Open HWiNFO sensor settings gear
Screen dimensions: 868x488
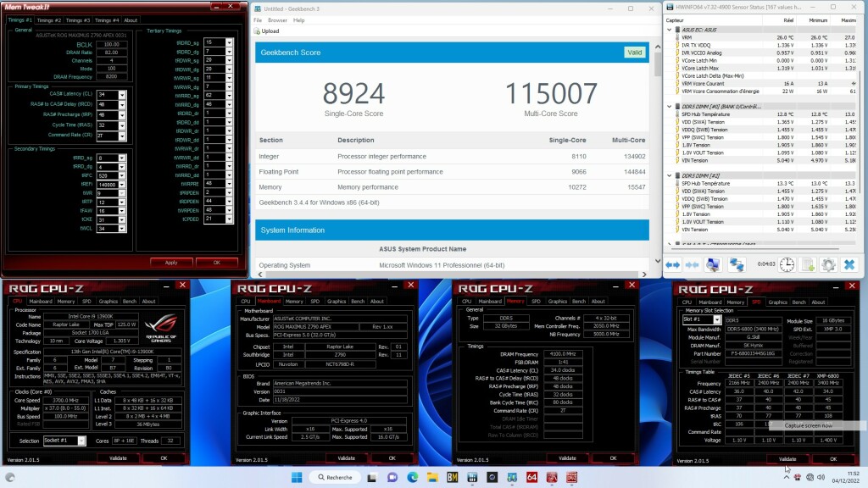pyautogui.click(x=828, y=265)
